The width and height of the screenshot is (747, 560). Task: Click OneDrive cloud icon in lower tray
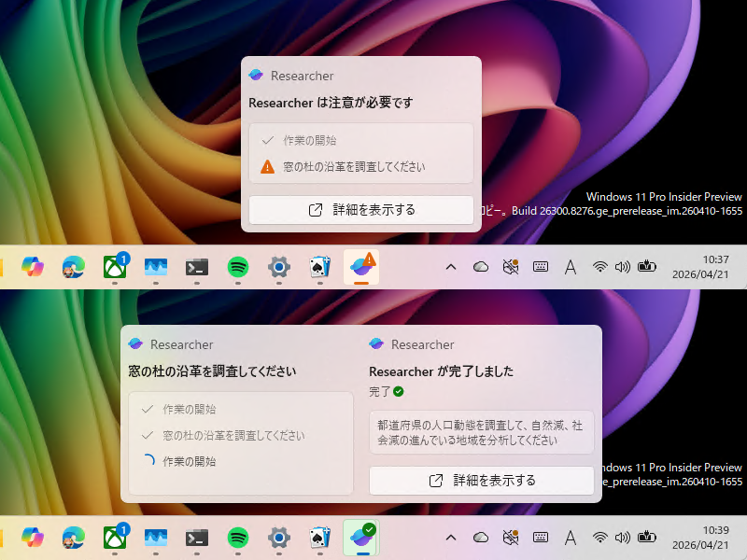tap(481, 539)
